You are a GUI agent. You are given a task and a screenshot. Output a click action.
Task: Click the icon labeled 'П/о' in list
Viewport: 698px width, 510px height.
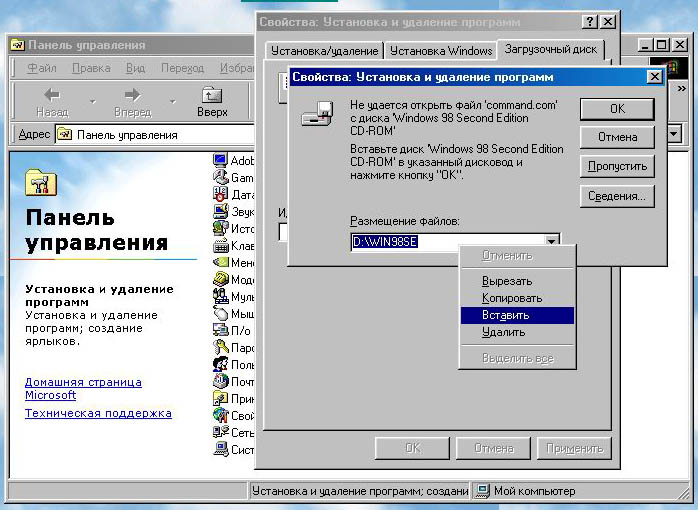pyautogui.click(x=220, y=330)
